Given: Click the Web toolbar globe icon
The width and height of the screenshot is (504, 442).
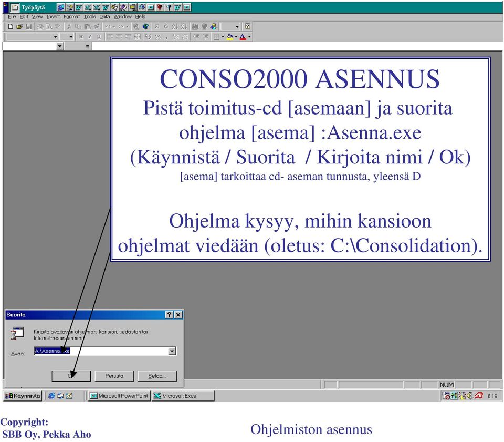Looking at the screenshot, I should tap(145, 26).
